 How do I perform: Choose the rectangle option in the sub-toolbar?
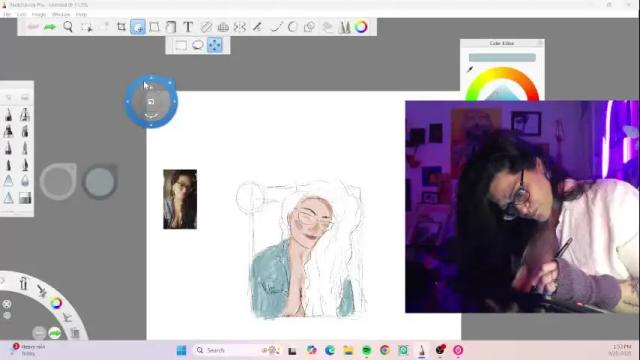coord(181,45)
